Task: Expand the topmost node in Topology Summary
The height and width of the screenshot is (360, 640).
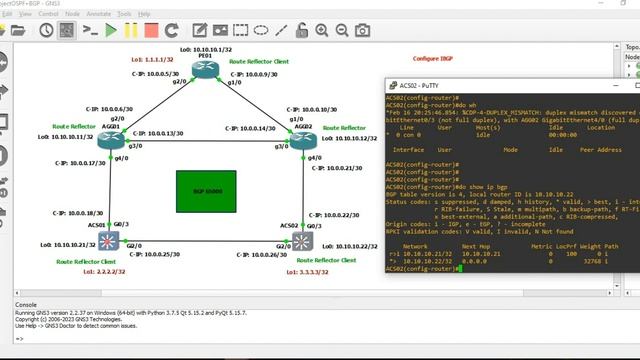Action: (x=629, y=66)
